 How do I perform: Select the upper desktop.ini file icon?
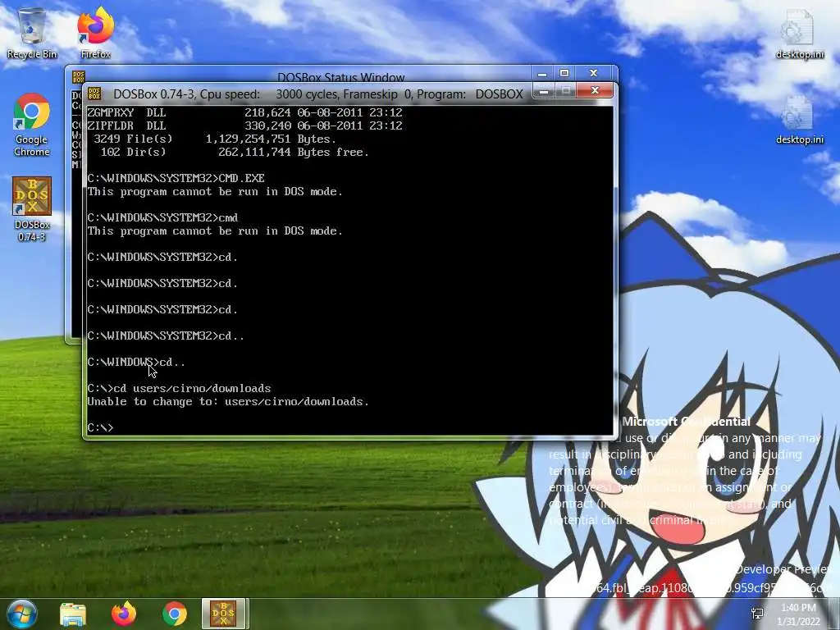(799, 33)
